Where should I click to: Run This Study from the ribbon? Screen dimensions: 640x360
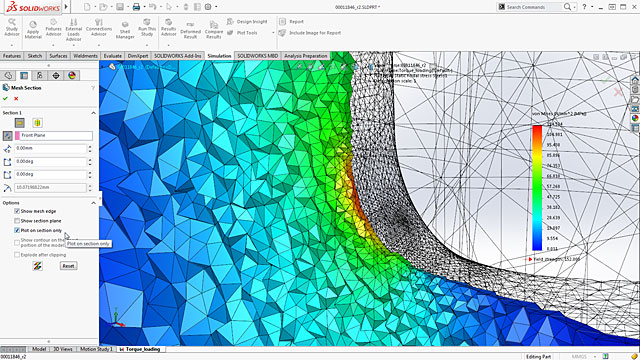coord(147,27)
